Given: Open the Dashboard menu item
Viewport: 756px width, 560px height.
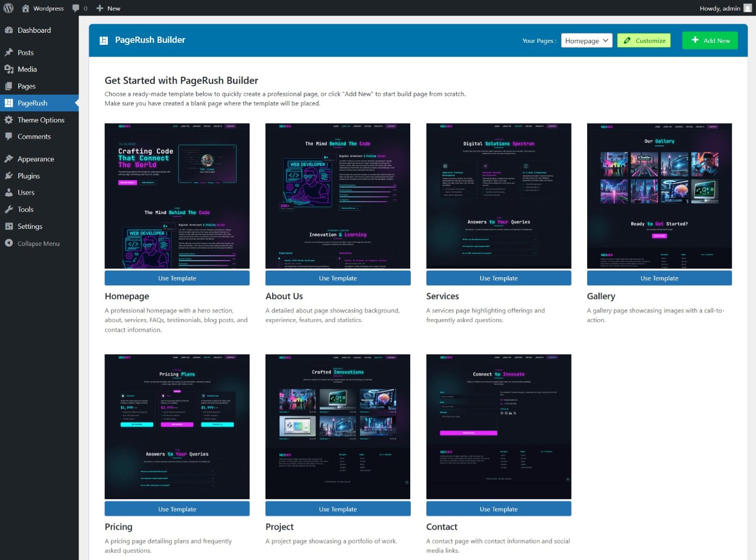Looking at the screenshot, I should pyautogui.click(x=39, y=30).
